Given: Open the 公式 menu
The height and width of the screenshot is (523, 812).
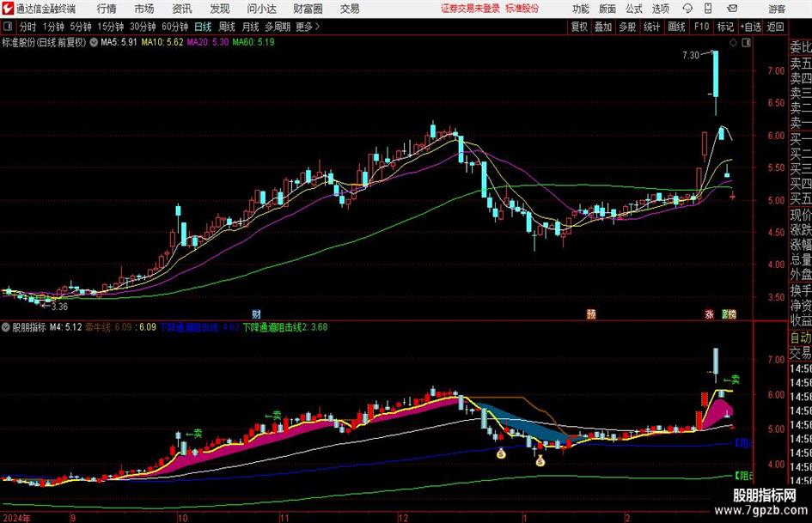Looking at the screenshot, I should point(634,9).
